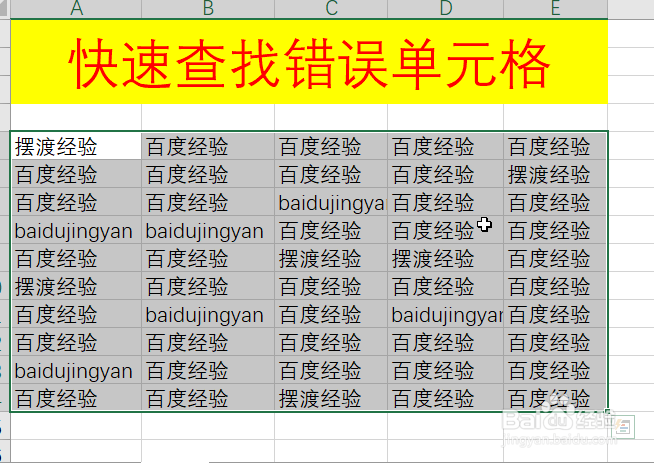Select column C header
The height and width of the screenshot is (463, 654).
tap(331, 9)
